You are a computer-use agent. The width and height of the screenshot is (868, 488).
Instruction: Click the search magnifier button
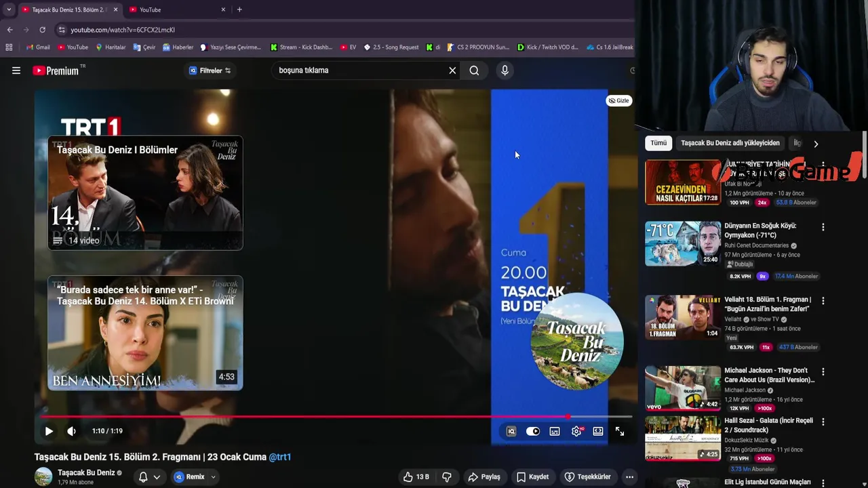[x=474, y=70]
